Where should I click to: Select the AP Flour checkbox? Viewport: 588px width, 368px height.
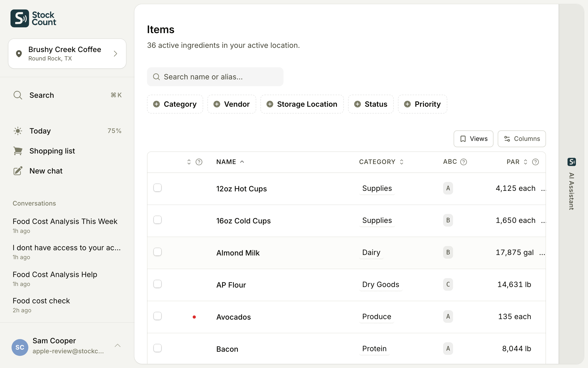(x=157, y=284)
